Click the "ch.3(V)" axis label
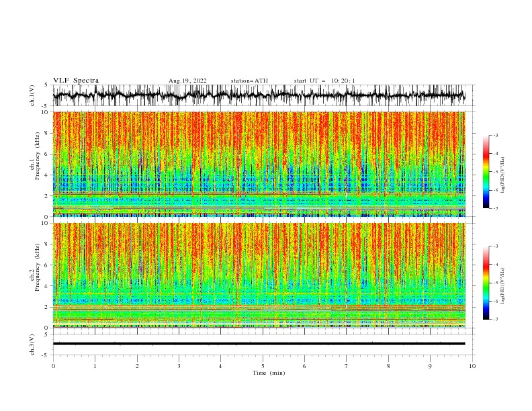Screen dimensions: 532x411 (32, 345)
